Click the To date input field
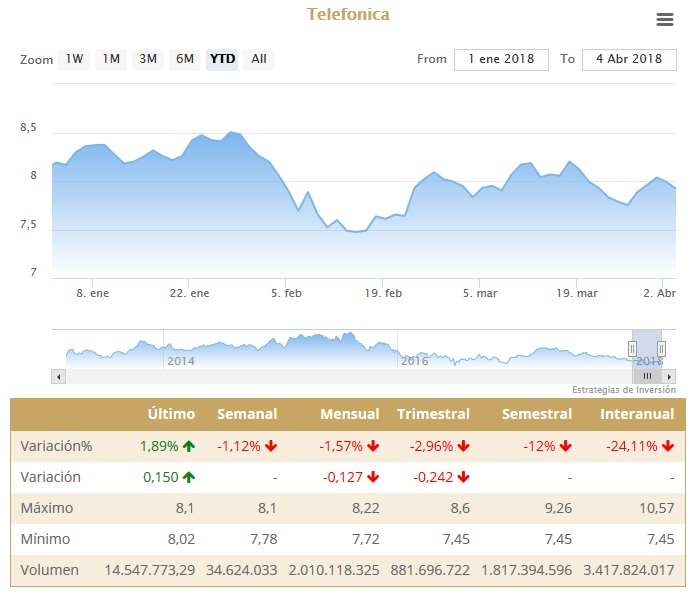 coord(629,59)
